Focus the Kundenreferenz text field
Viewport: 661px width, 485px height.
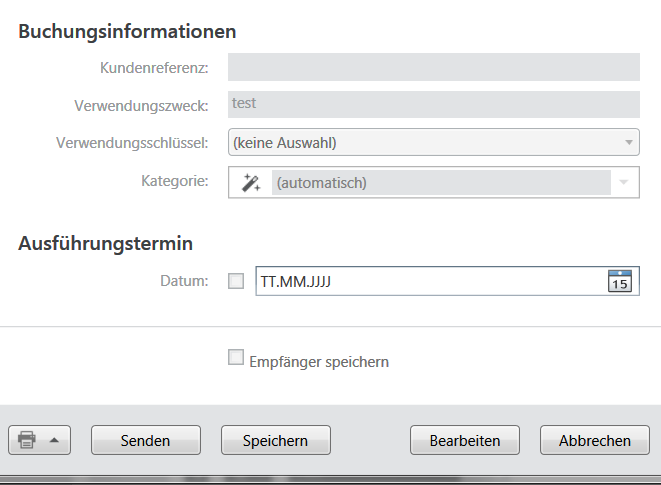pyautogui.click(x=433, y=67)
